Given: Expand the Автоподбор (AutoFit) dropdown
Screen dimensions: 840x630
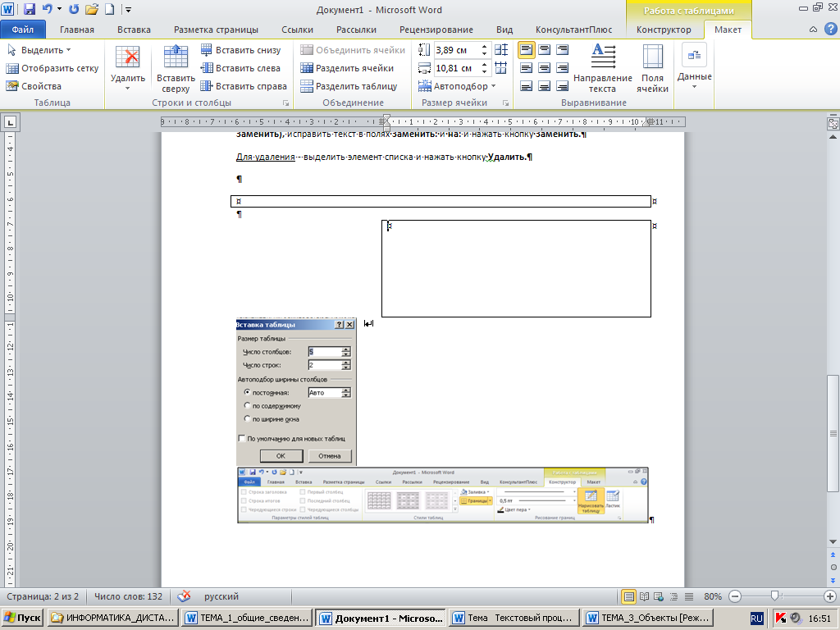Looking at the screenshot, I should pos(457,85).
